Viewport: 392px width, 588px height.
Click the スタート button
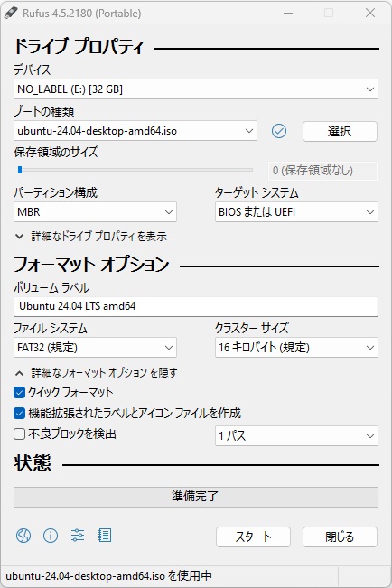(253, 537)
